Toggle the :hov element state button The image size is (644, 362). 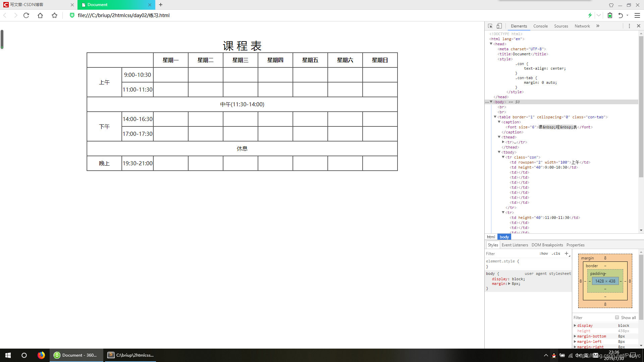(x=543, y=254)
